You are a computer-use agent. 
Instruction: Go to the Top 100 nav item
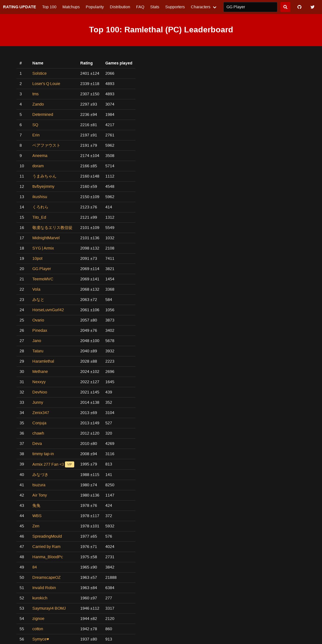click(x=49, y=7)
